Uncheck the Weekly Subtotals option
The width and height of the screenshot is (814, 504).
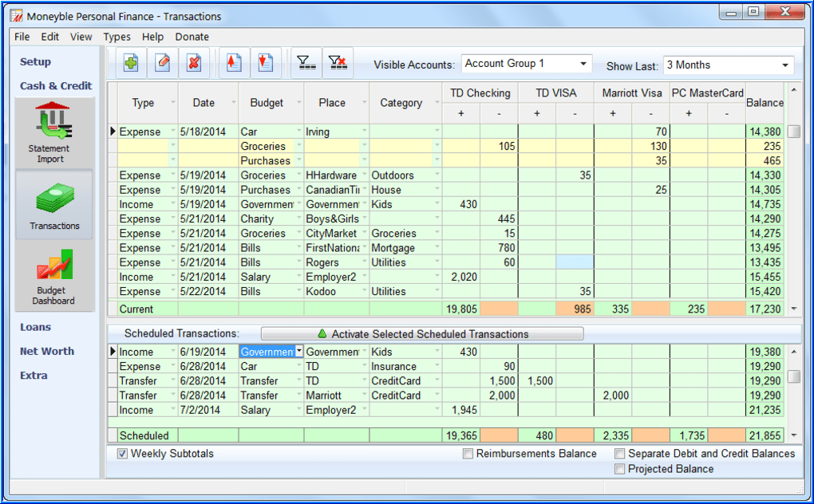click(x=122, y=453)
